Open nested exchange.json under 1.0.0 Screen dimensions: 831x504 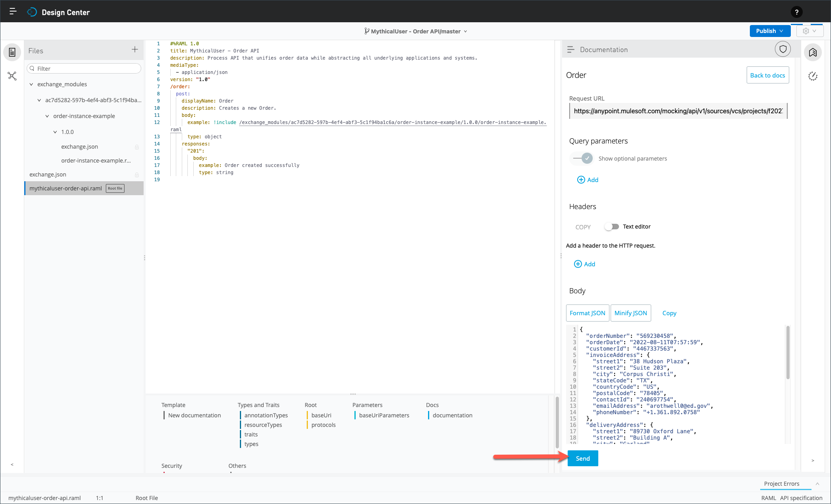click(80, 147)
